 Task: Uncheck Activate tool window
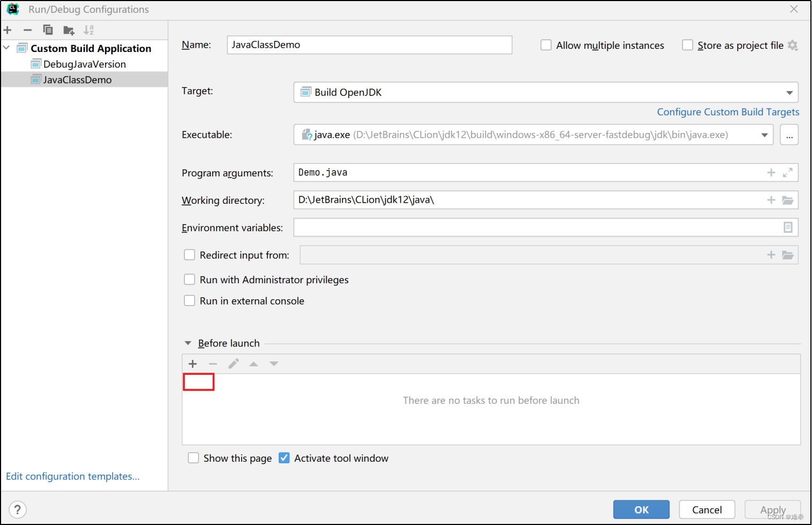284,458
